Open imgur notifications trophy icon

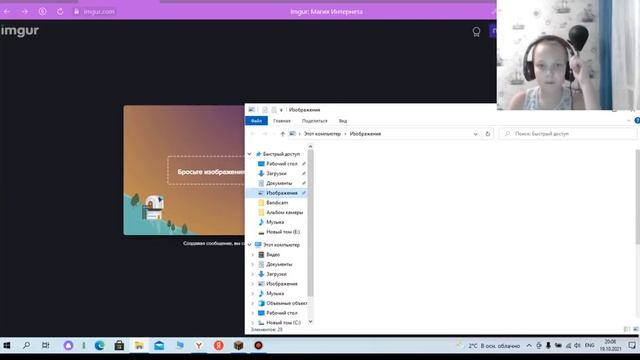(x=476, y=32)
